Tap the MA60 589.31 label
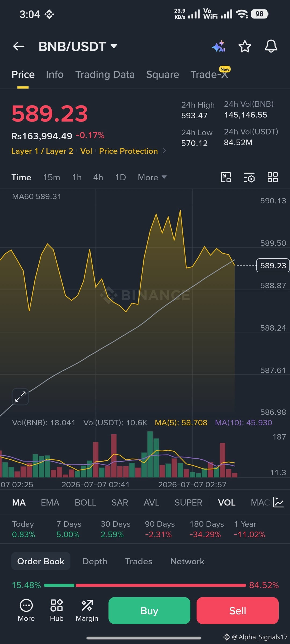Image resolution: width=290 pixels, height=644 pixels. (x=37, y=196)
